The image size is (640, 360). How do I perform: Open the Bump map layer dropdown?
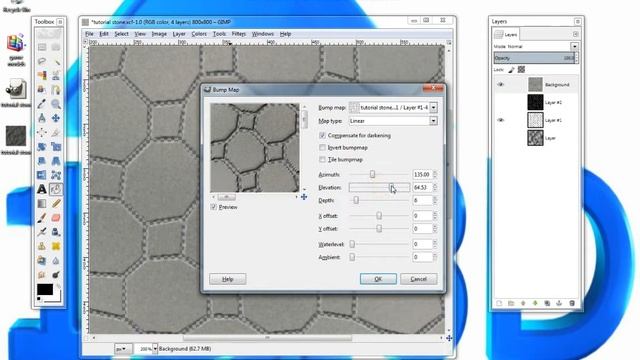pos(433,107)
